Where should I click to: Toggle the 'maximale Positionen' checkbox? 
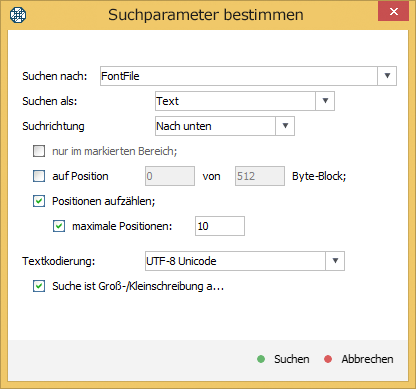tap(59, 226)
